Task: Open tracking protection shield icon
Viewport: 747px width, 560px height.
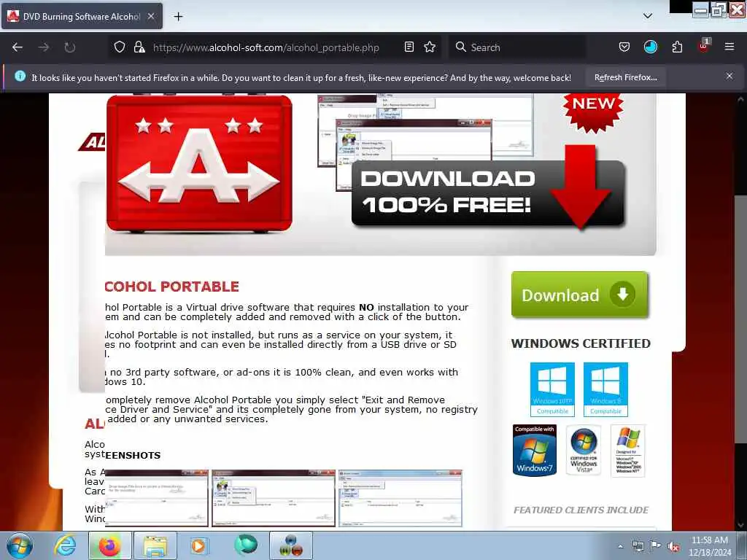Action: pos(120,47)
